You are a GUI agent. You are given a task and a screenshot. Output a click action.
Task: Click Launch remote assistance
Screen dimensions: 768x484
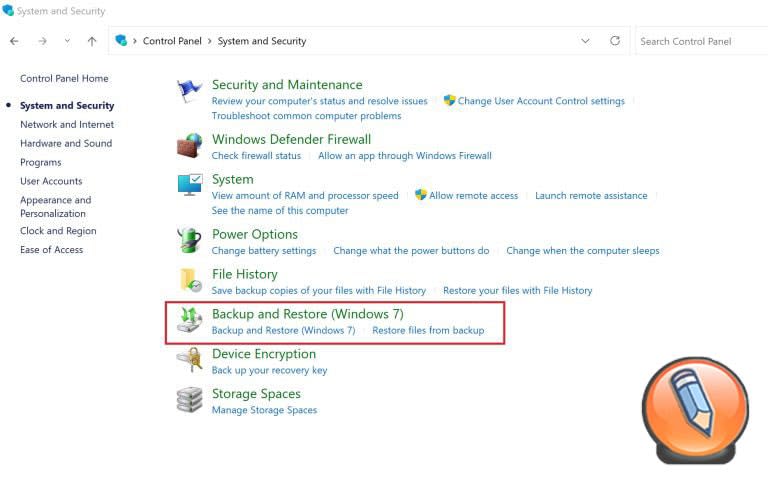click(x=591, y=195)
